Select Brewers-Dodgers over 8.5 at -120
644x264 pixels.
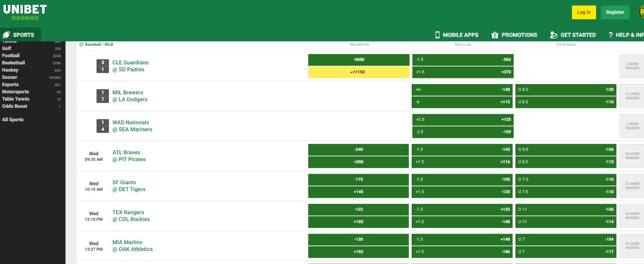[x=566, y=90]
